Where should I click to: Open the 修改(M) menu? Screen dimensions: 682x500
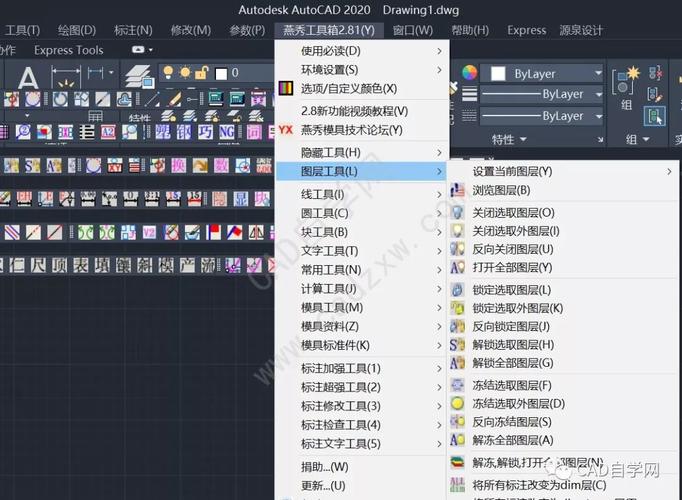pyautogui.click(x=191, y=30)
